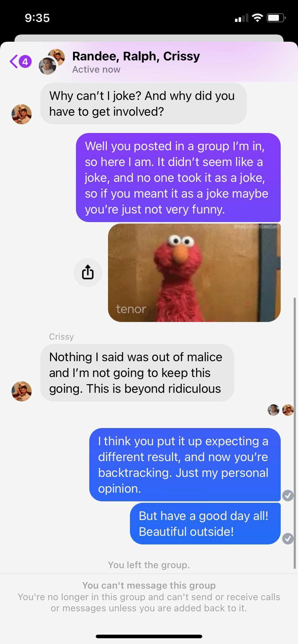
Task: Tap the battery icon in the status bar
Action: tap(276, 18)
